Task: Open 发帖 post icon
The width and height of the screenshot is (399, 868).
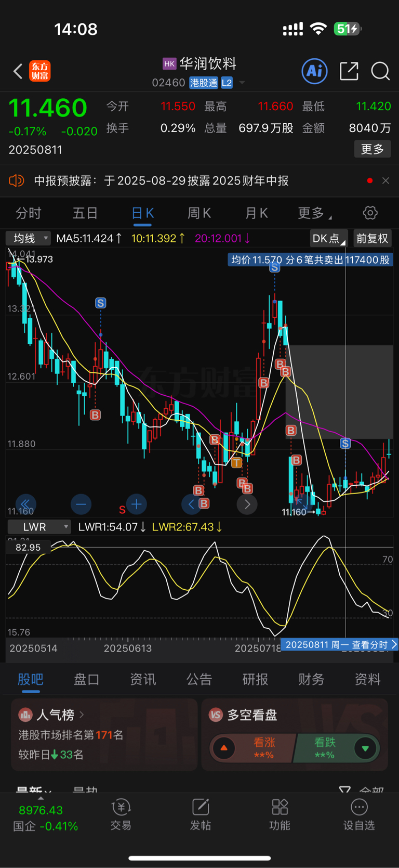Action: coord(200,807)
